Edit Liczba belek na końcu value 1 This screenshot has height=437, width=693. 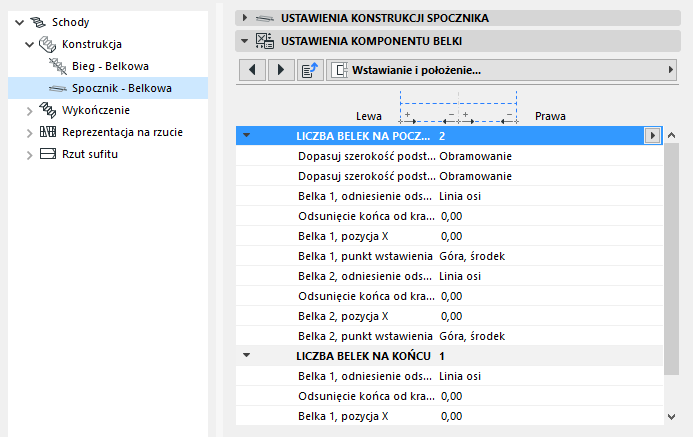(442, 356)
